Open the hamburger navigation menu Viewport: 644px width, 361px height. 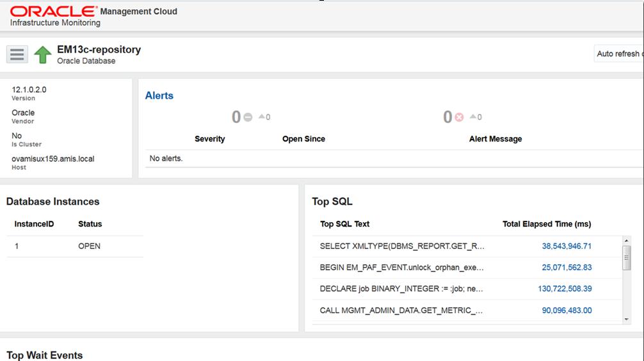pos(17,54)
